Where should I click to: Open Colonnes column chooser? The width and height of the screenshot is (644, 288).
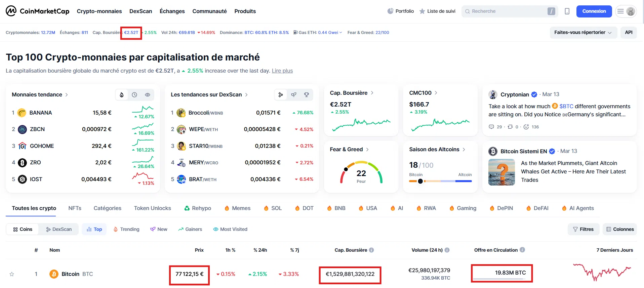(620, 229)
